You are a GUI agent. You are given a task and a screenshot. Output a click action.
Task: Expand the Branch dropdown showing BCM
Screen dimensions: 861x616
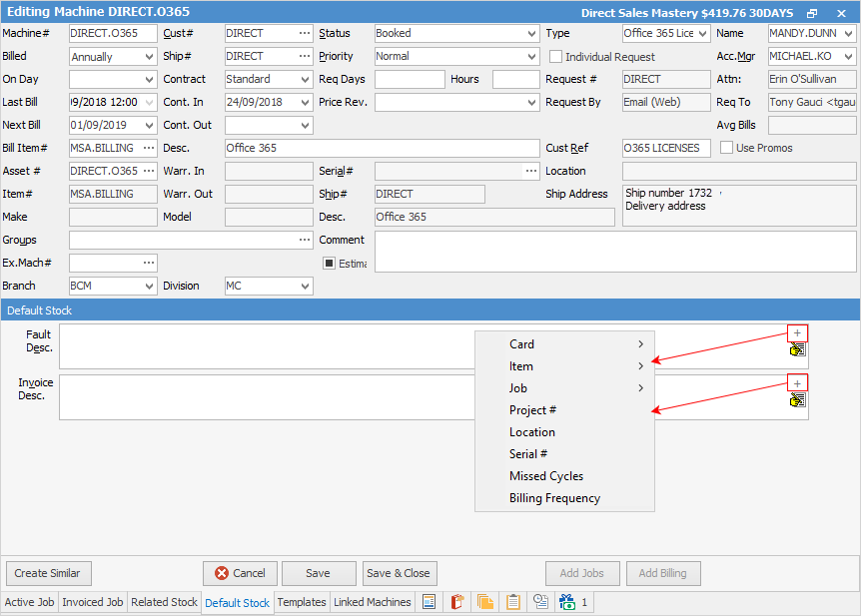(149, 286)
